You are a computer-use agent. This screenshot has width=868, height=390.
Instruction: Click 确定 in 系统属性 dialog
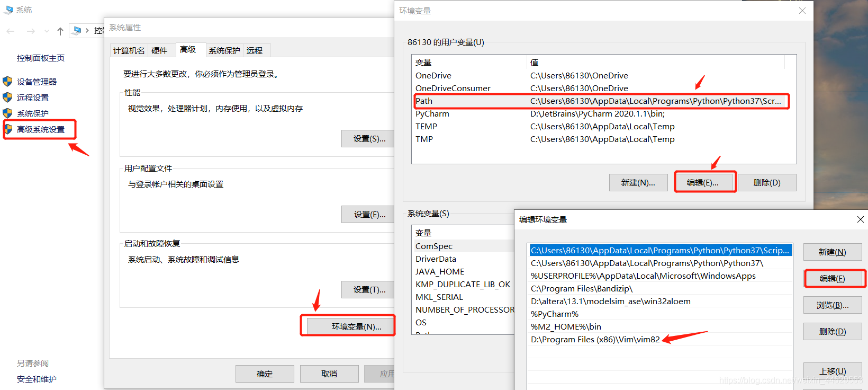pos(265,374)
